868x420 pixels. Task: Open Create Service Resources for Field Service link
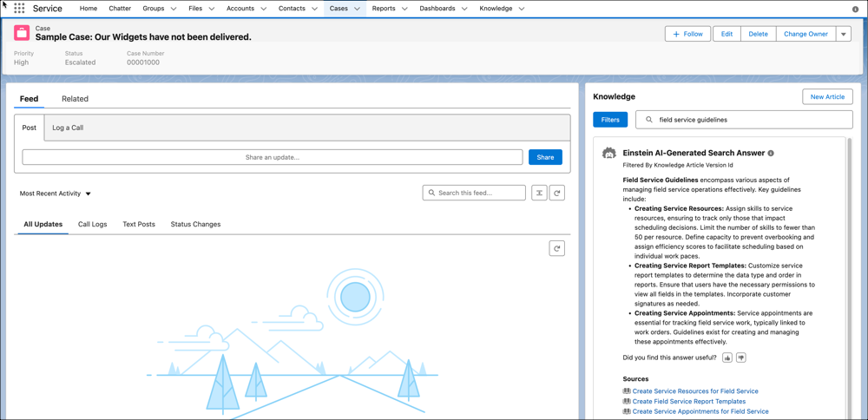click(x=695, y=391)
